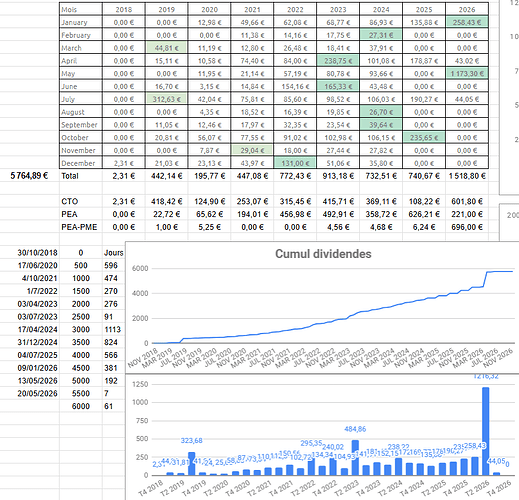519x500 pixels.
Task: Click the PEA 2025 value 626,21 €
Action: click(424, 214)
